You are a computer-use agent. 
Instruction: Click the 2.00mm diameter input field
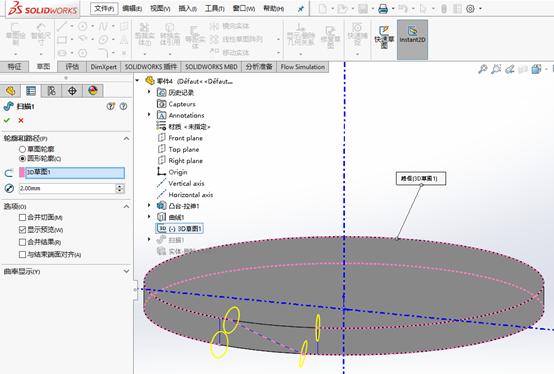(x=67, y=189)
